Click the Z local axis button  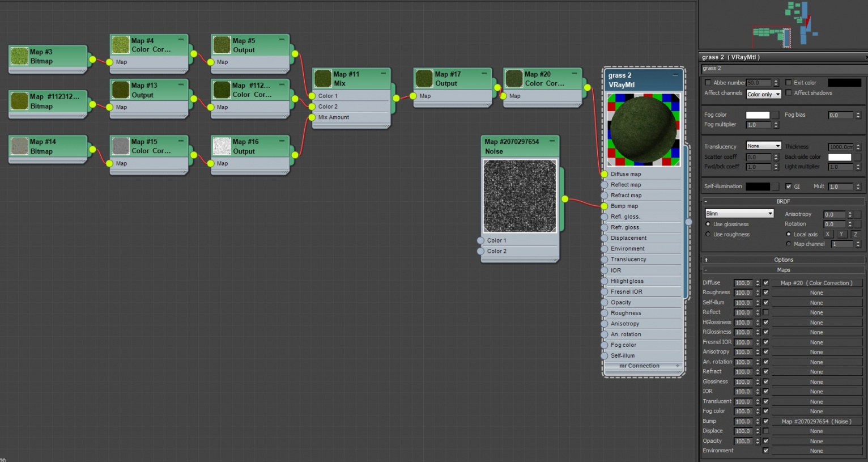point(855,234)
